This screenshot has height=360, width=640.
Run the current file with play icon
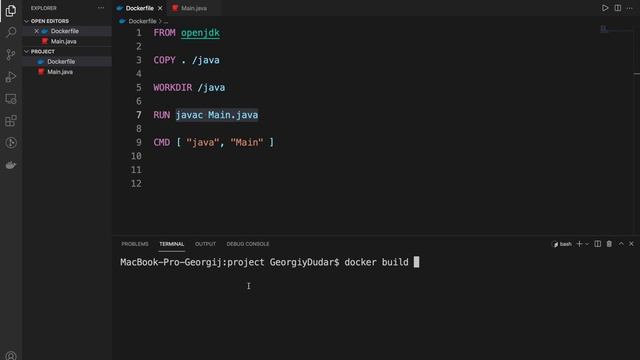(x=605, y=8)
